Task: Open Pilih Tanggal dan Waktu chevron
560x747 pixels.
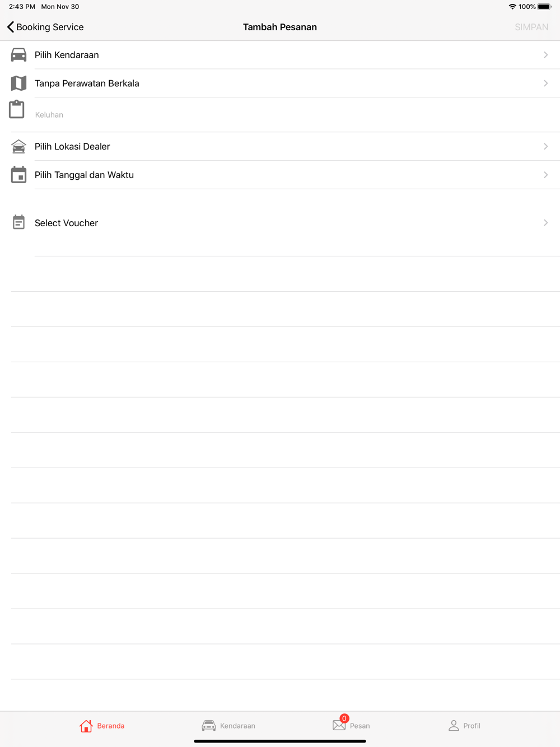Action: click(545, 175)
